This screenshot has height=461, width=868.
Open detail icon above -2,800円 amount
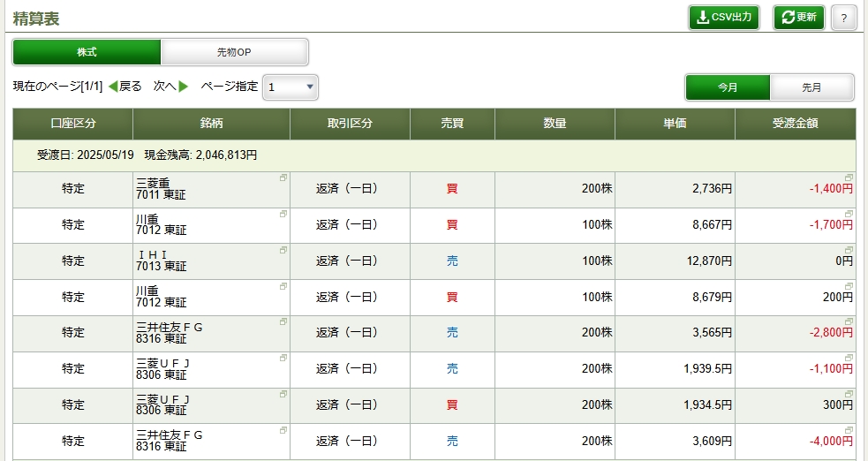click(x=849, y=322)
